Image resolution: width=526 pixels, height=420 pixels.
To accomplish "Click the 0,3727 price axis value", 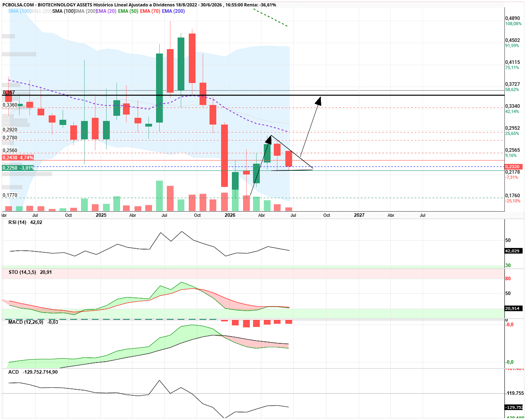I will [x=512, y=84].
